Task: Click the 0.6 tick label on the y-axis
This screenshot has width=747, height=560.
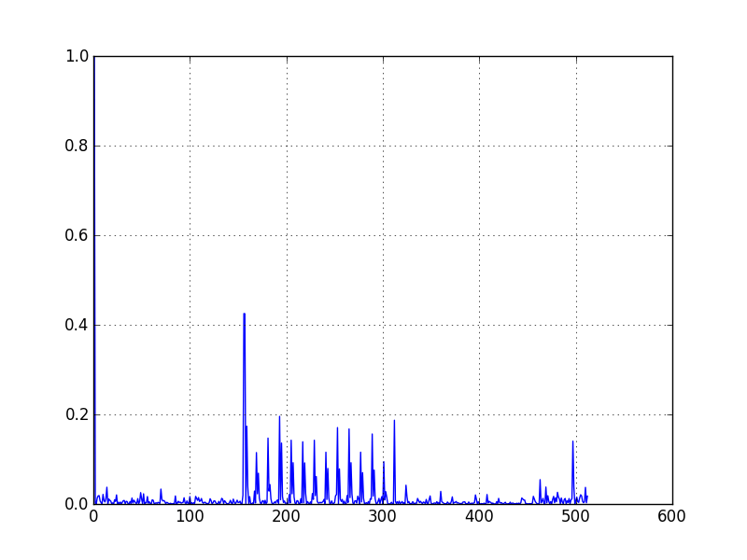Action: point(78,235)
